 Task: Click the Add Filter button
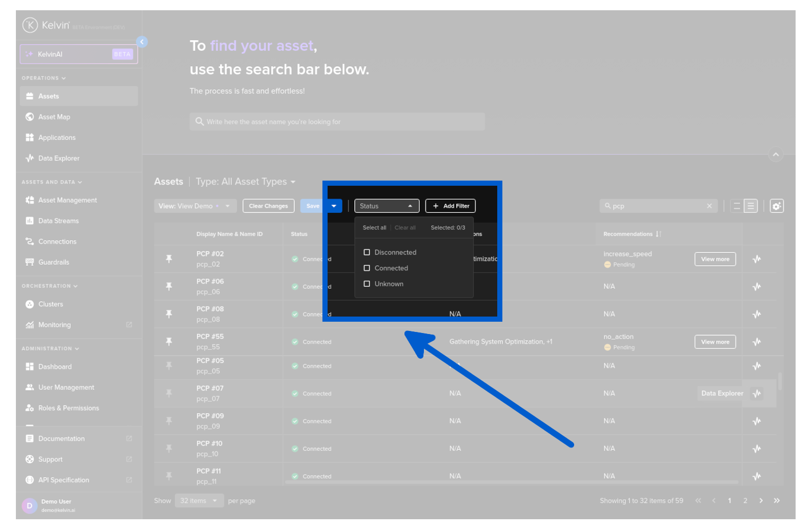click(451, 206)
